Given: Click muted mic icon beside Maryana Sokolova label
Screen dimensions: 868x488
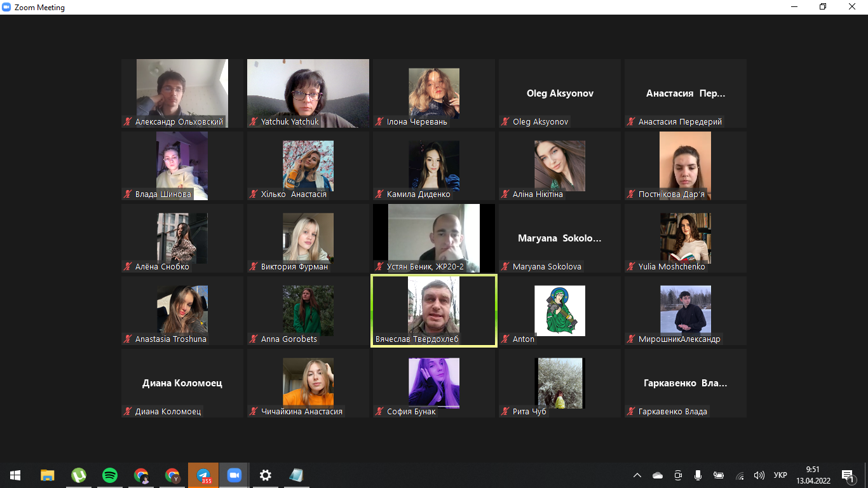Looking at the screenshot, I should coord(505,266).
